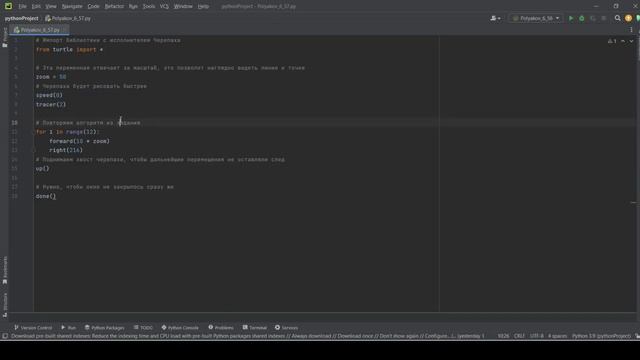The height and width of the screenshot is (360, 640).
Task: Open the Python Console tool window
Action: pyautogui.click(x=180, y=328)
